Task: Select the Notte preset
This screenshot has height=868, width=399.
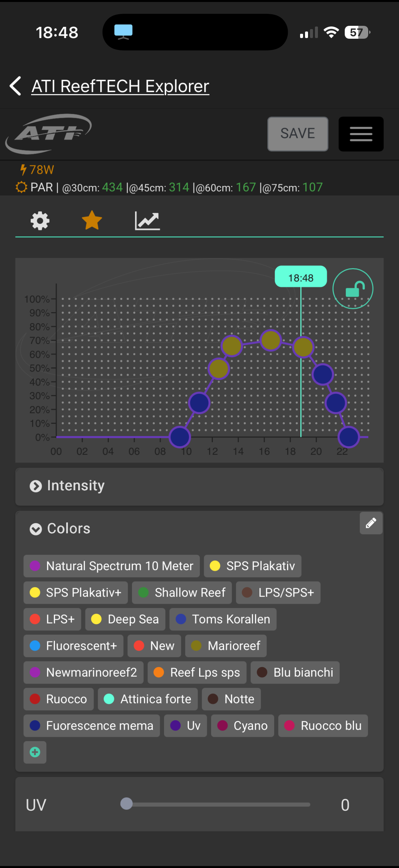Action: pyautogui.click(x=231, y=699)
